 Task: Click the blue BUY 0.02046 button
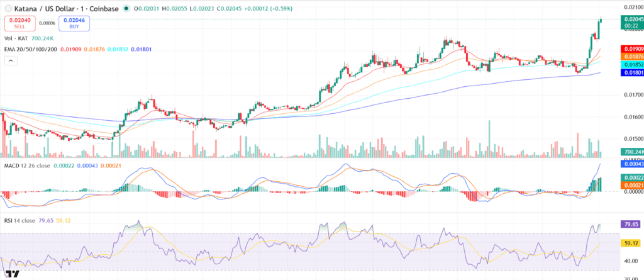click(74, 23)
